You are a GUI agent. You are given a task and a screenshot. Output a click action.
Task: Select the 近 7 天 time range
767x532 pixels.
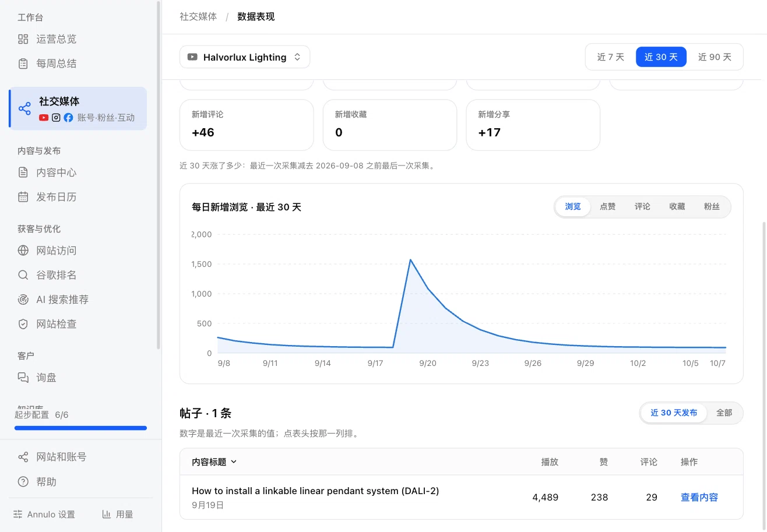point(611,57)
